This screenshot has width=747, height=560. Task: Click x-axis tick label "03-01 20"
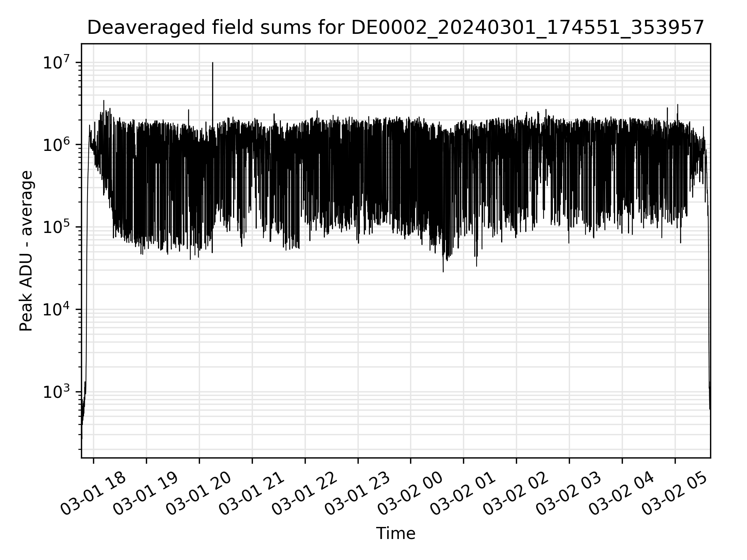[199, 494]
